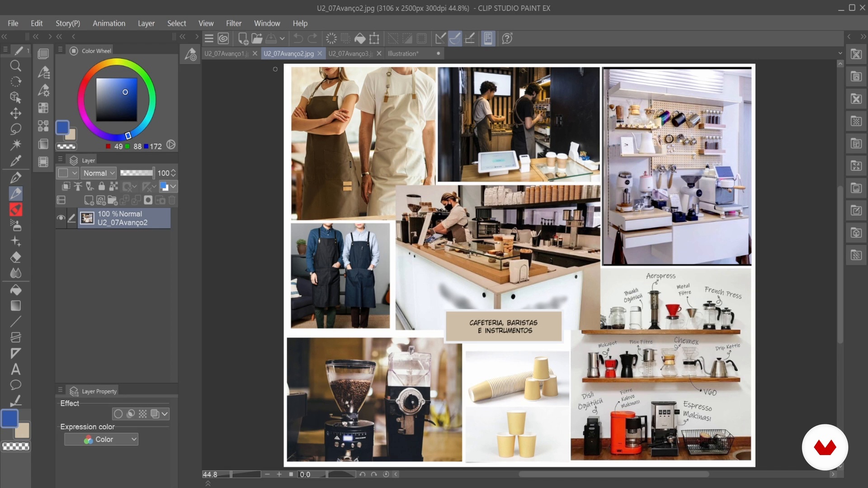Screen dimensions: 868x488
Task: Select the blue main color swatch on Color Wheel
Action: [x=62, y=127]
